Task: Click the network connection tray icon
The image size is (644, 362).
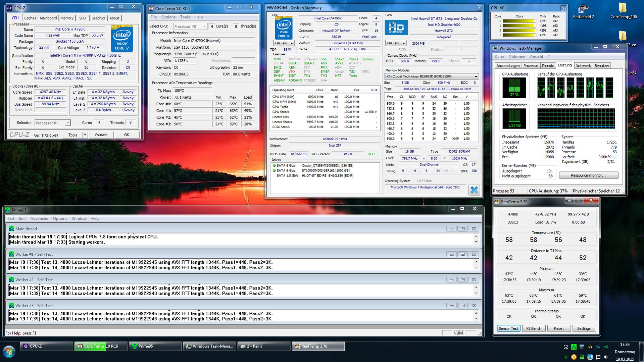Action: [x=598, y=357]
